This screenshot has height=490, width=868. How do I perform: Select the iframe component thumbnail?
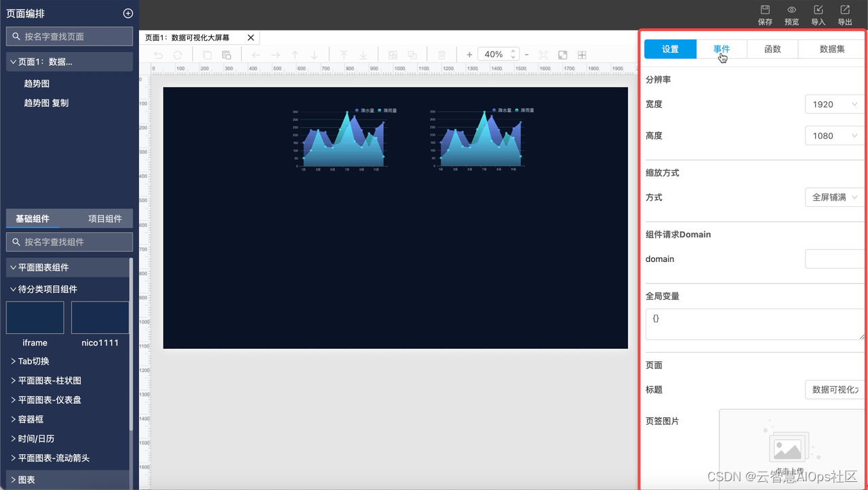[35, 318]
